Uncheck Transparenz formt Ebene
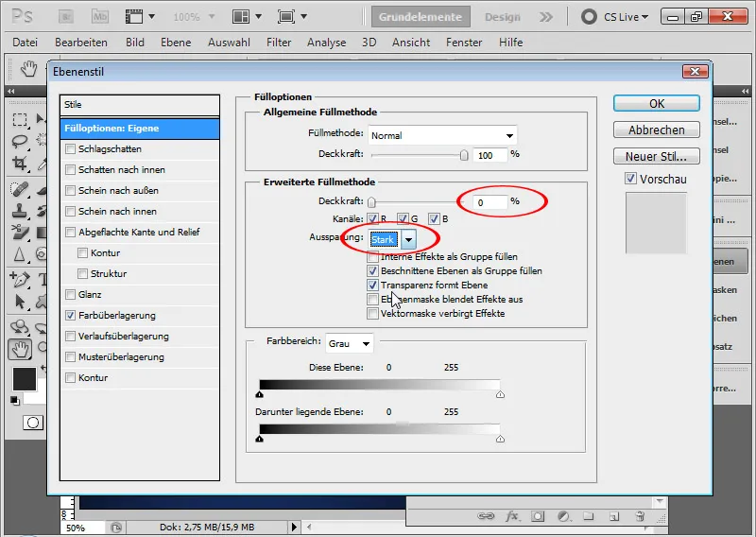Image resolution: width=756 pixels, height=537 pixels. [x=372, y=286]
